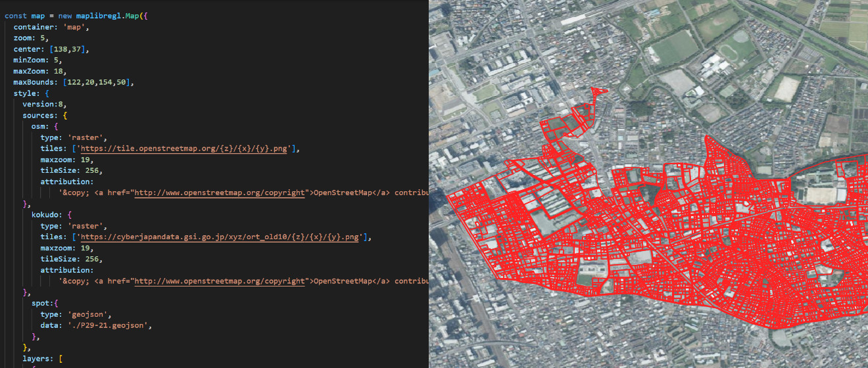
Task: Place cursor on the version:8 line
Action: coord(44,104)
